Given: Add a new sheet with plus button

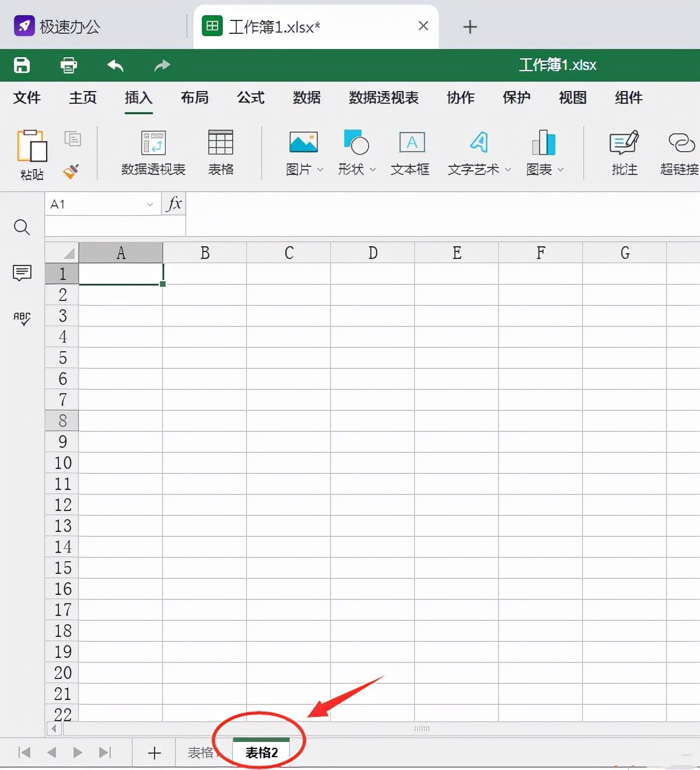Looking at the screenshot, I should 154,752.
